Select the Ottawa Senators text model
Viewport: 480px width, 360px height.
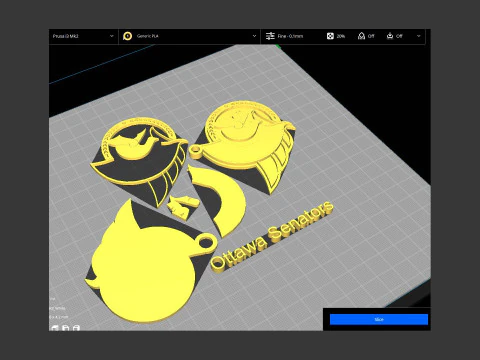click(x=272, y=236)
